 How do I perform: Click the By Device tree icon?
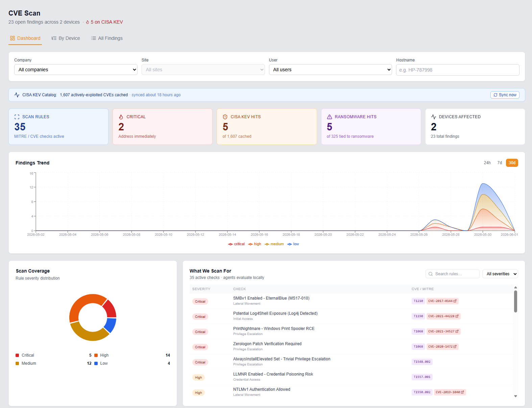tap(54, 38)
